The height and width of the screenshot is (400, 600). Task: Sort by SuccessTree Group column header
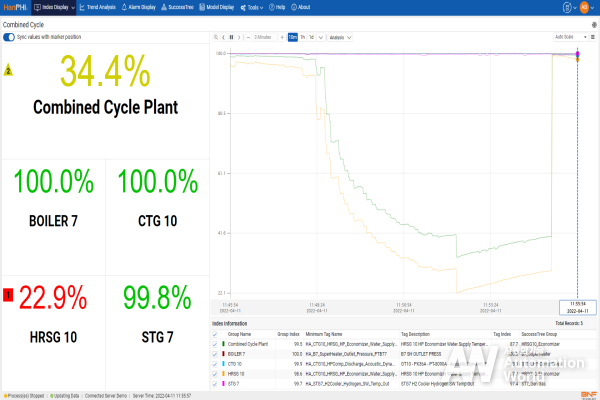pos(539,334)
